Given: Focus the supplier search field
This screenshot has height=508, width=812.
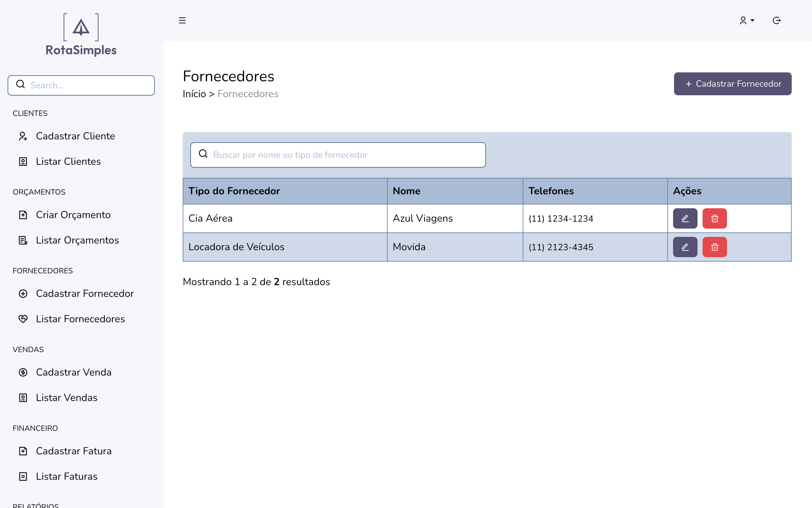Looking at the screenshot, I should pos(338,155).
